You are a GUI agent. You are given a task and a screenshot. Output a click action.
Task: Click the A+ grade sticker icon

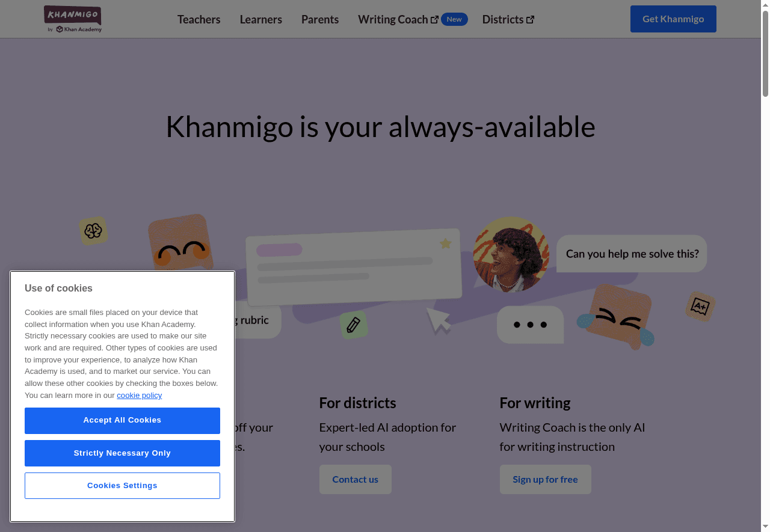point(700,306)
